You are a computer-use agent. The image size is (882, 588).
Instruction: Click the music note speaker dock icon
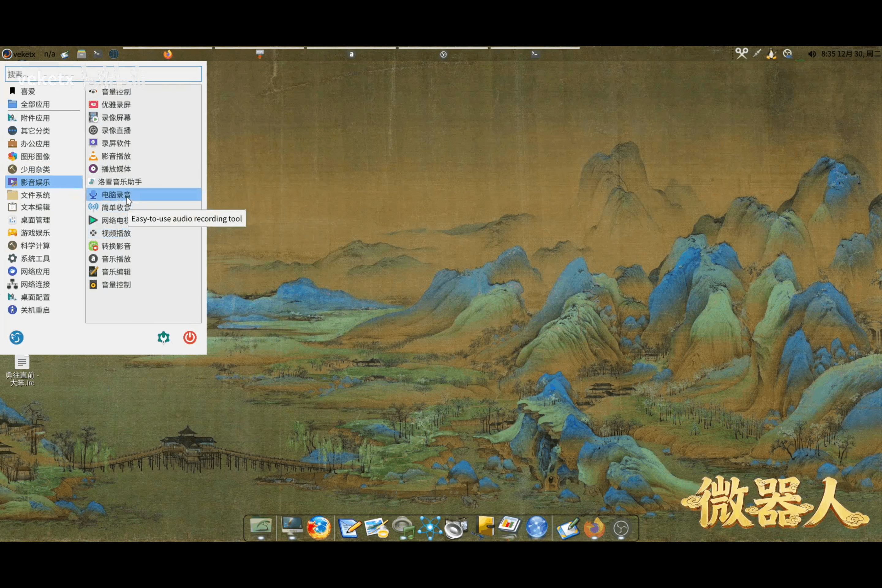(x=404, y=528)
